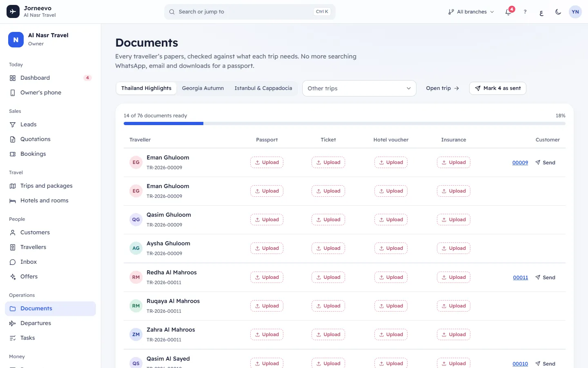Open Quotations from the sidebar
The image size is (588, 368).
[50, 139]
